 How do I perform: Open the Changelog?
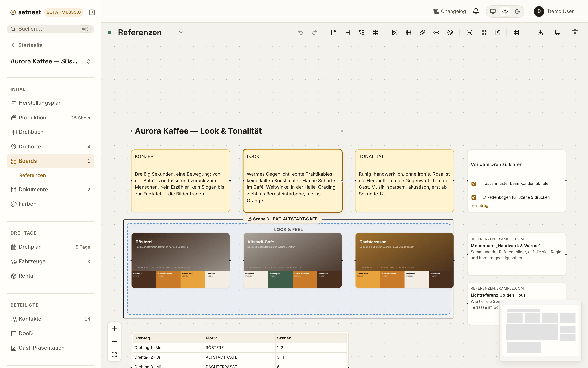coord(450,11)
